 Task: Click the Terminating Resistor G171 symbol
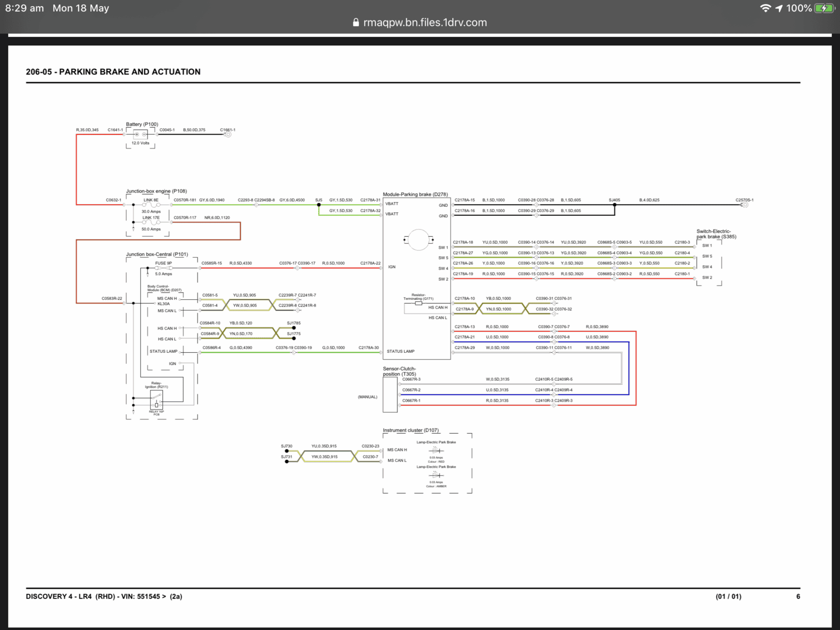418,303
